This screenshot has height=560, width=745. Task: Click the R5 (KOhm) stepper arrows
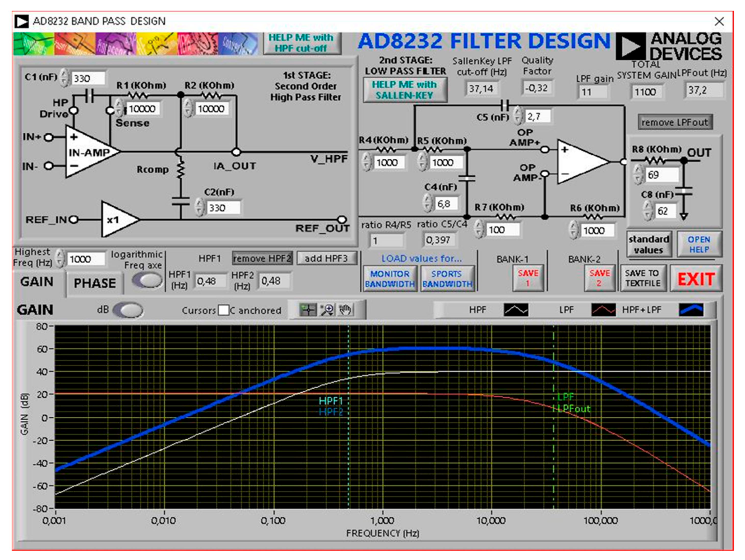click(x=422, y=162)
